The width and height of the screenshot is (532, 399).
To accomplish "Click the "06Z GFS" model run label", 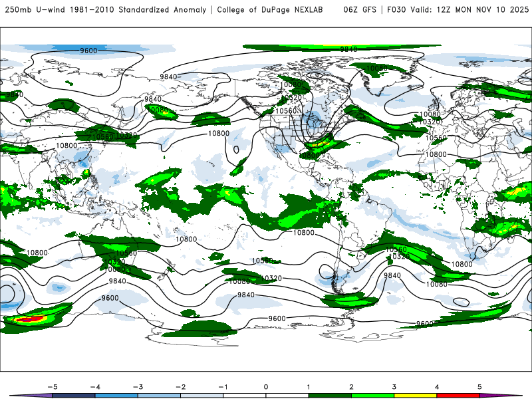I will click(360, 9).
